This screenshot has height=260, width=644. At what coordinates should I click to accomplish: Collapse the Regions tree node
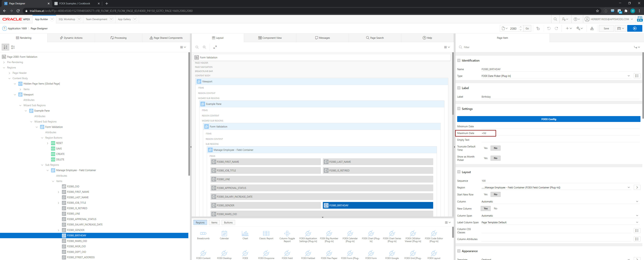[4, 68]
